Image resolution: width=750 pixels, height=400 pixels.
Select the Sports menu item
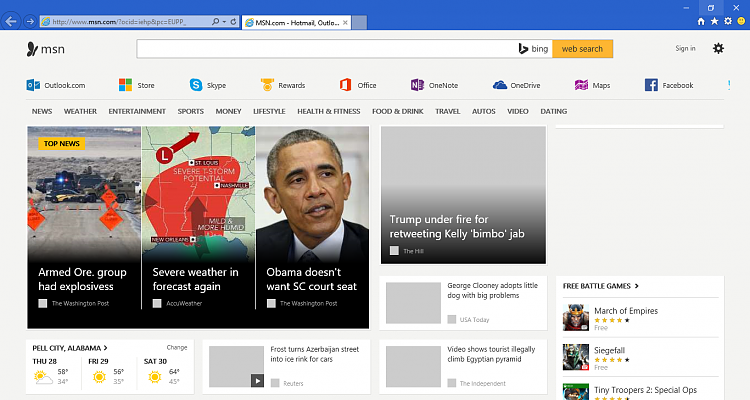[x=190, y=111]
